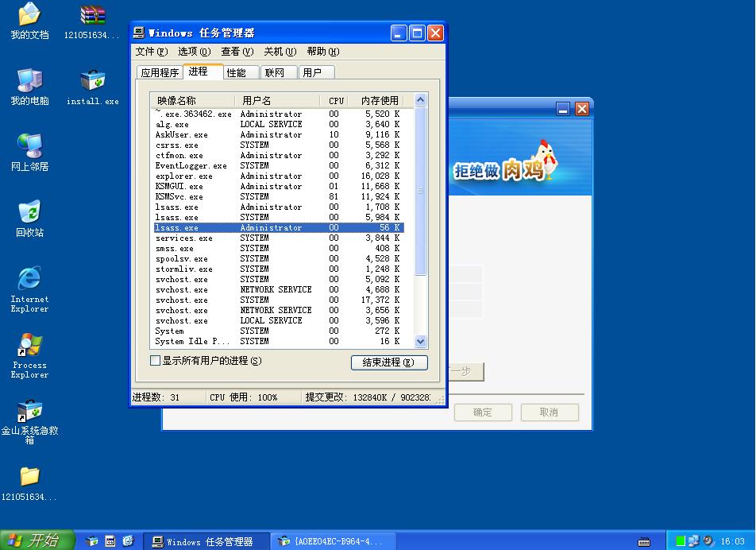Viewport: 756px width, 550px height.
Task: Select the csrss.exe process row
Action: click(279, 145)
